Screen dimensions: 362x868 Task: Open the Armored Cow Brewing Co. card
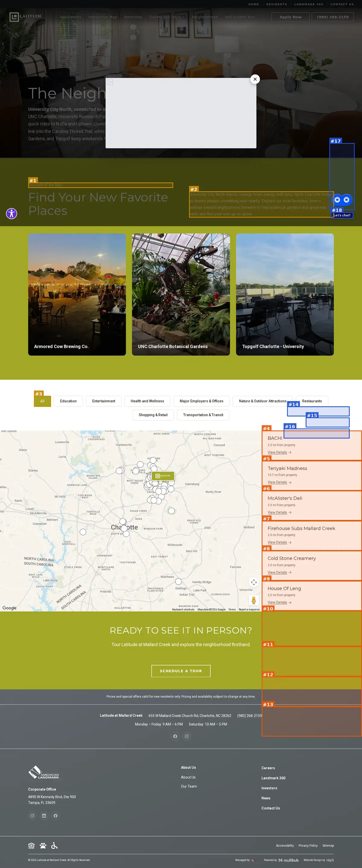(77, 294)
